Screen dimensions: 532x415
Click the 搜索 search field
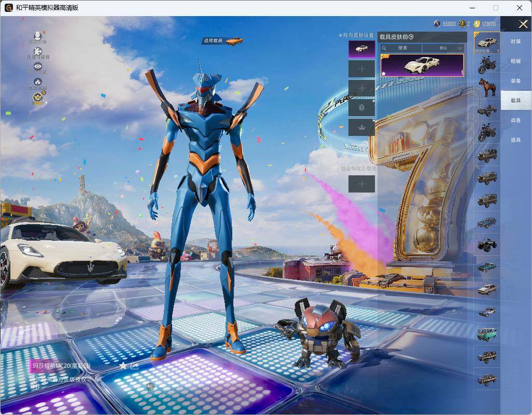coord(401,48)
